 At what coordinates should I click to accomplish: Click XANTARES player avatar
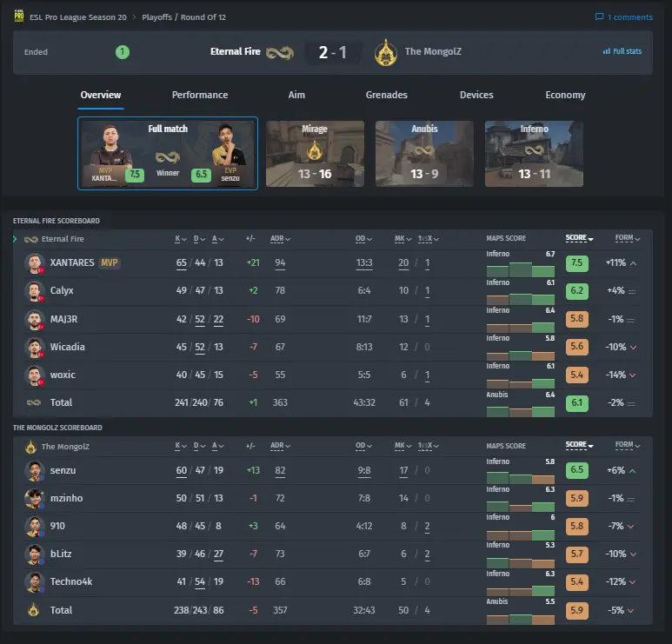coord(34,262)
